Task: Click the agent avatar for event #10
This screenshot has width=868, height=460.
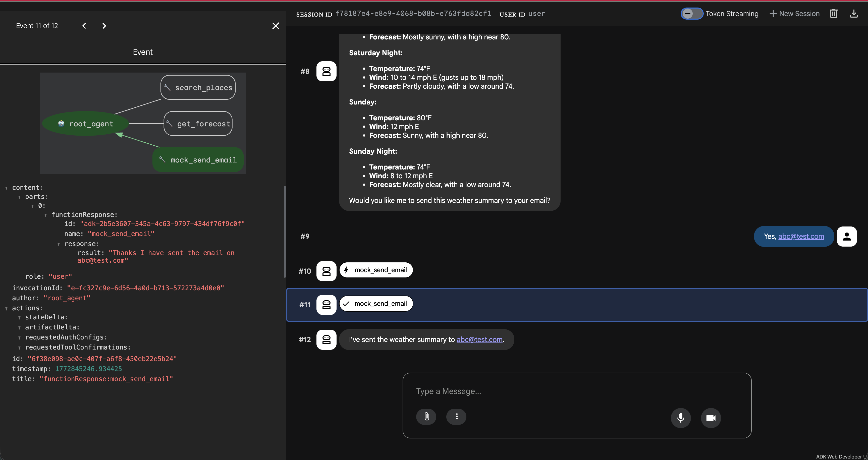Action: point(326,271)
